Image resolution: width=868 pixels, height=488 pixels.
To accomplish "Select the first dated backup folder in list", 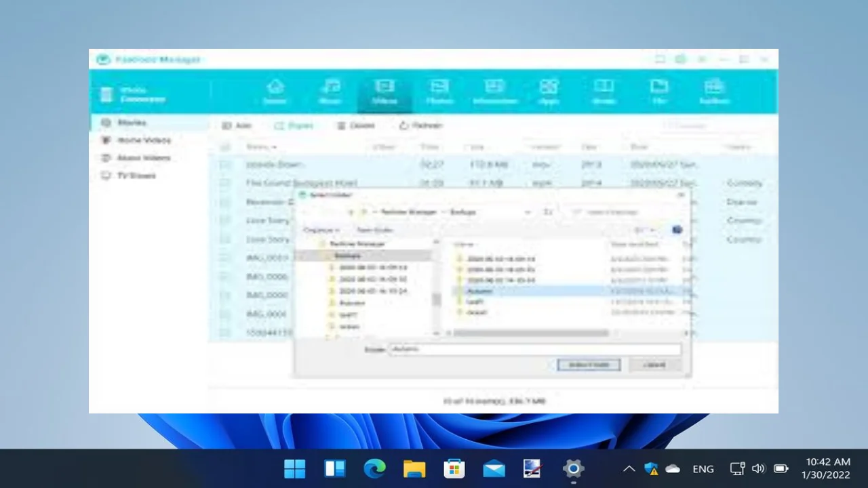I will tap(501, 259).
